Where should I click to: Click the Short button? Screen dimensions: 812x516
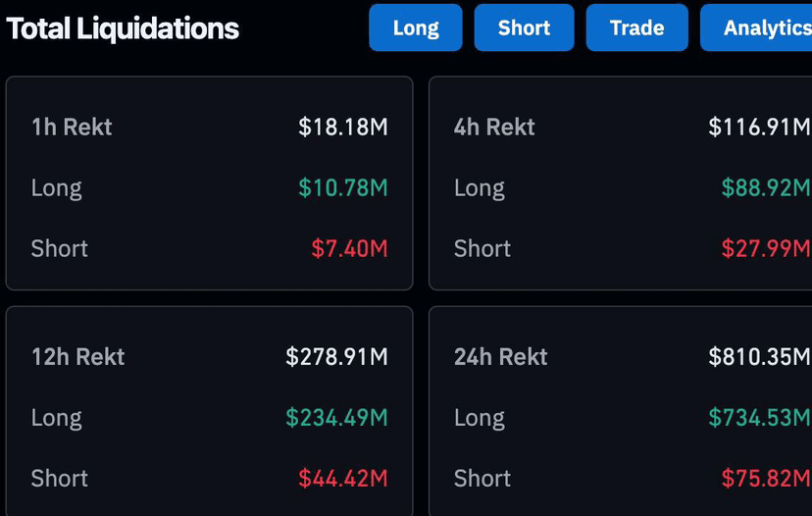click(524, 27)
